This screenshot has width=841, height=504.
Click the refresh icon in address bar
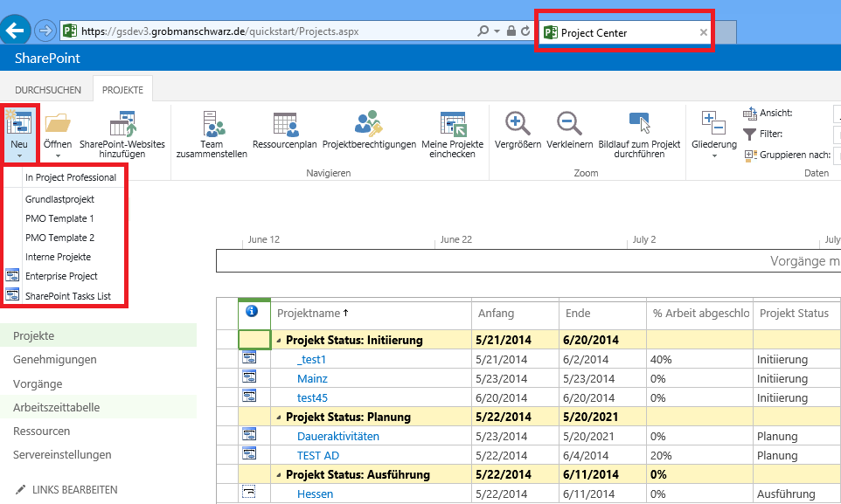(x=525, y=31)
